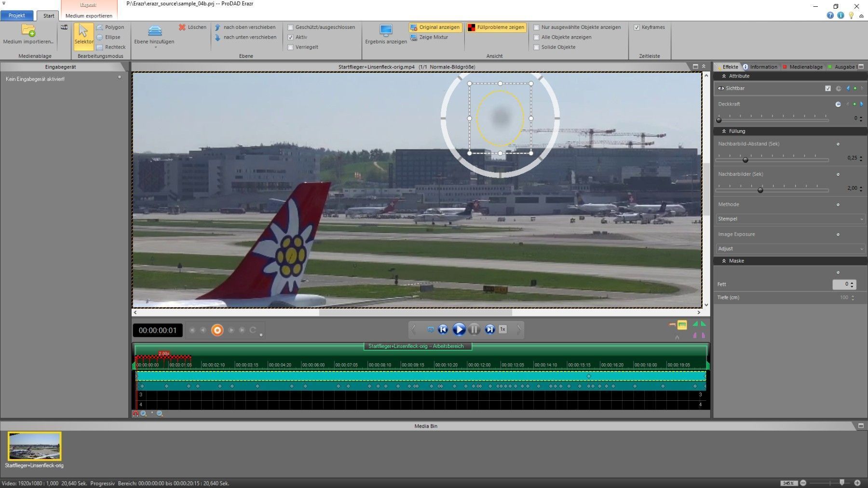The height and width of the screenshot is (488, 868).
Task: Zoom in the timeline with magnifier
Action: click(144, 414)
